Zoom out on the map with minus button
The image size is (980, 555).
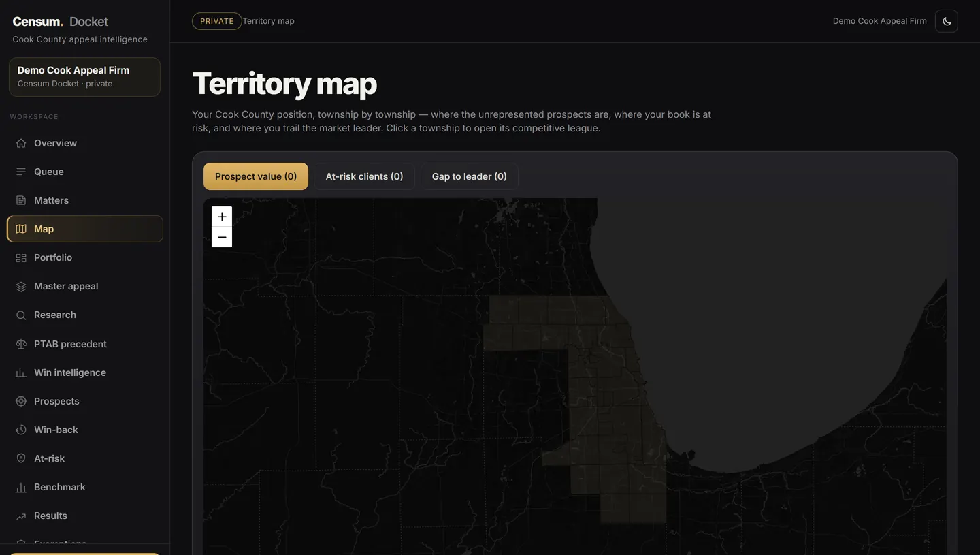[222, 237]
